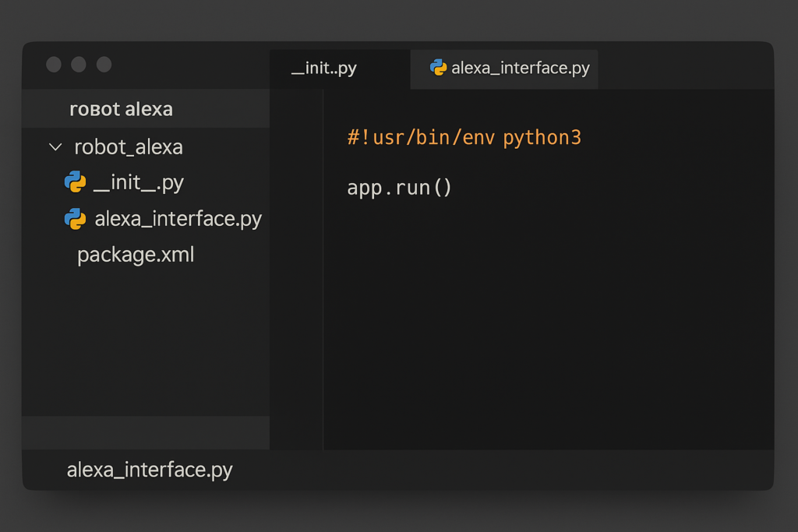Click the first gray window control dot
798x532 pixels.
54,65
